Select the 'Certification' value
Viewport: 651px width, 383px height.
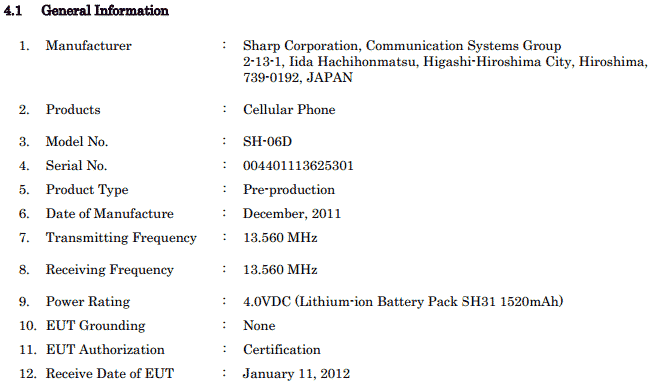[x=282, y=349]
